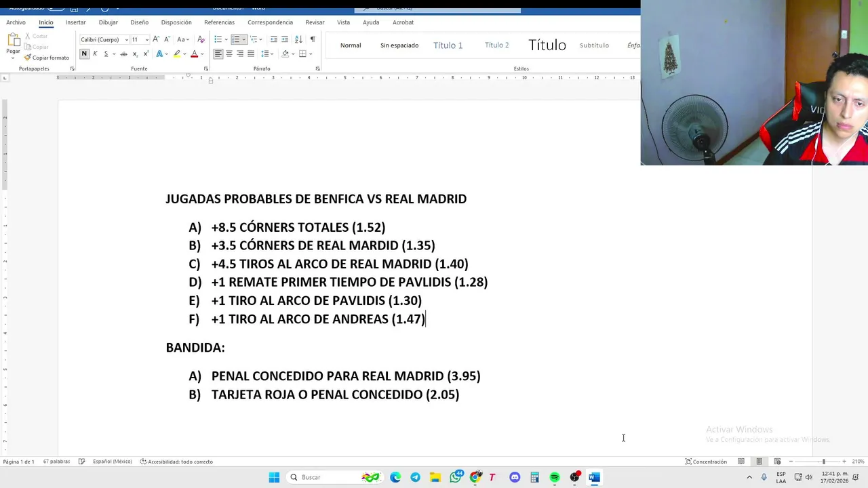Toggle bold (N) formatting
Image resolution: width=868 pixels, height=488 pixels.
[x=84, y=54]
